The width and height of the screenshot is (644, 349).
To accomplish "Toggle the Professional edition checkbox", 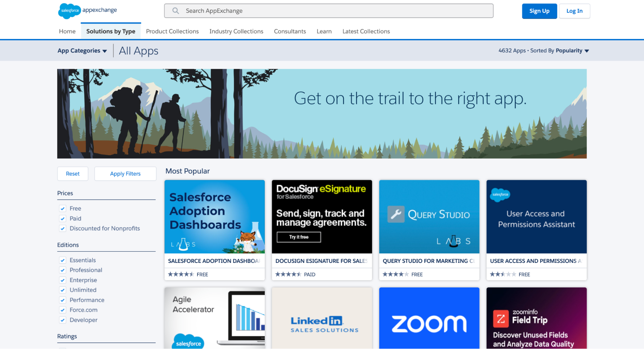I will point(63,270).
